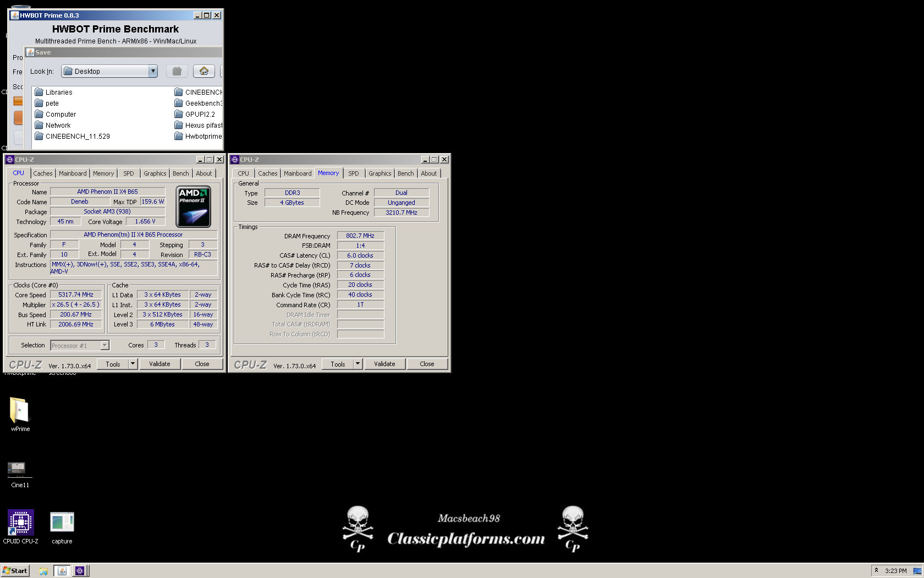Viewport: 924px width, 578px height.
Task: Click Validate in left CPU-Z window
Action: pos(159,364)
